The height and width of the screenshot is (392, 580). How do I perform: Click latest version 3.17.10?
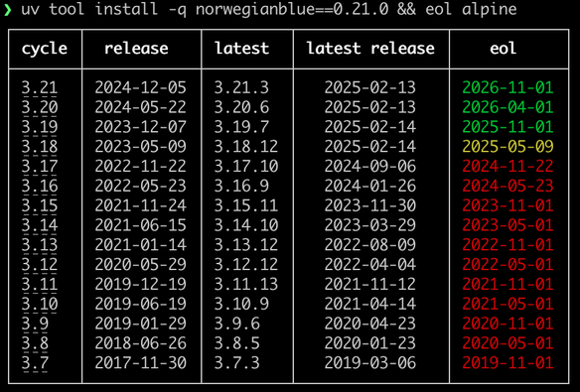246,167
